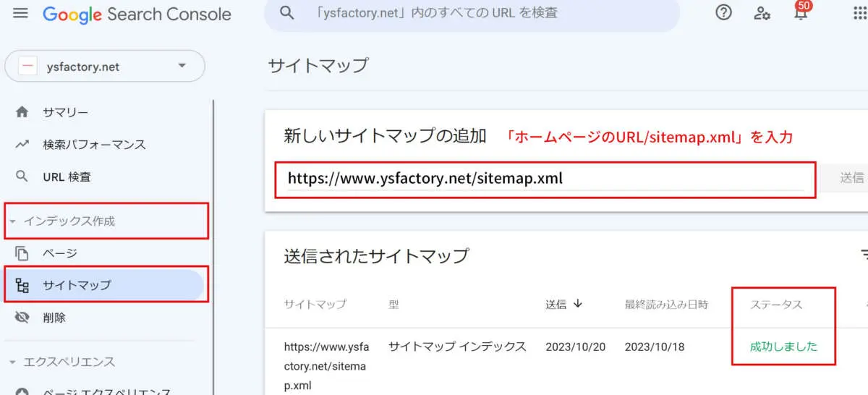The height and width of the screenshot is (395, 868).
Task: Click the 新しいサイトマップの追加 heading
Action: click(x=386, y=136)
